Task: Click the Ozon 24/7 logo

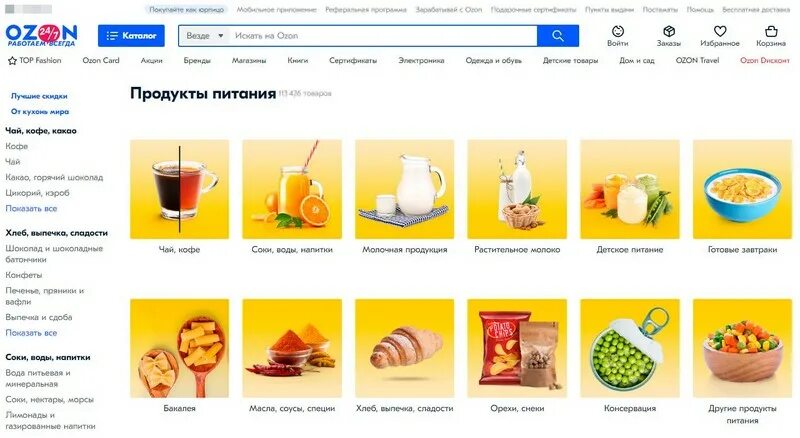Action: pyautogui.click(x=41, y=35)
